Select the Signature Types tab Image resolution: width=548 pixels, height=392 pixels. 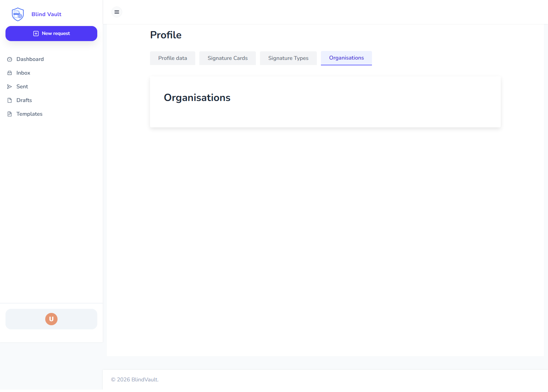point(288,58)
